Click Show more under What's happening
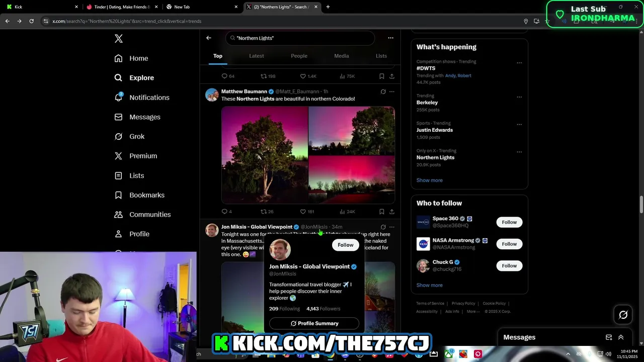This screenshot has height=362, width=644. pos(429,180)
